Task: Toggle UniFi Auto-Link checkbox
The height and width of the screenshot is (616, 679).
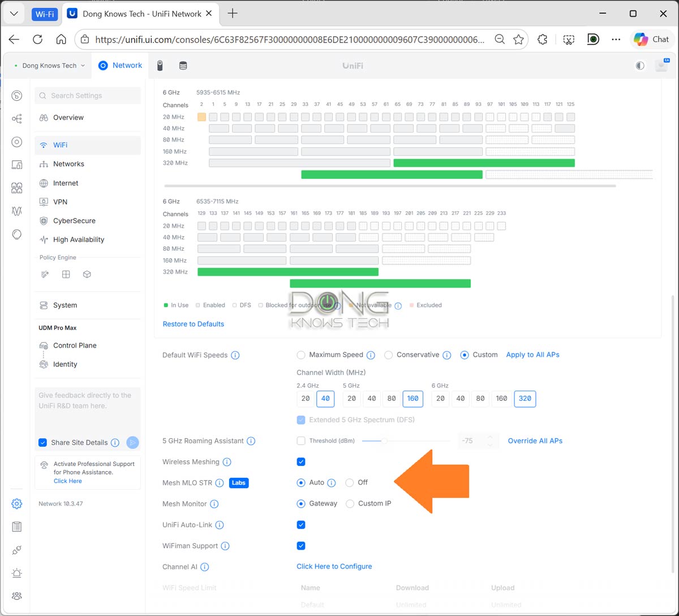Action: 301,525
